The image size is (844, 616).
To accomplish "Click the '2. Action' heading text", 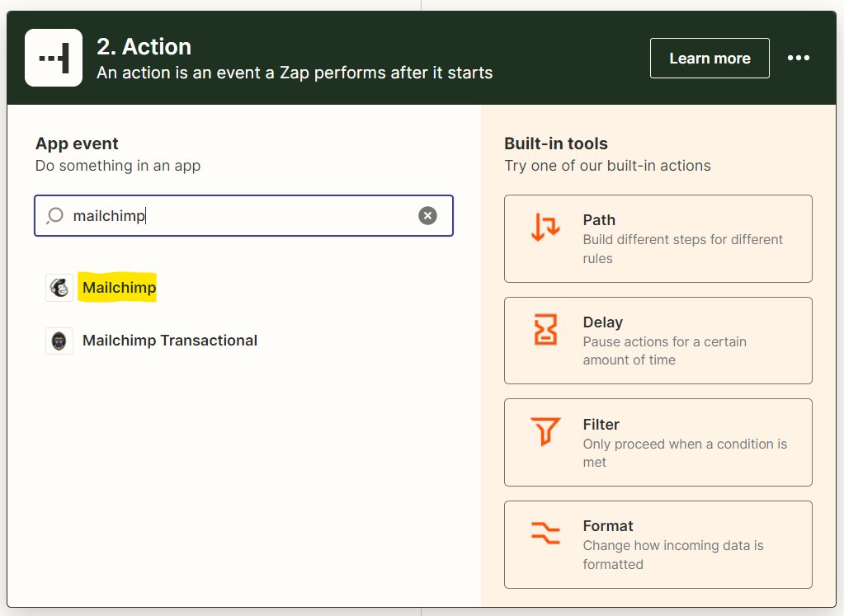I will pyautogui.click(x=144, y=47).
